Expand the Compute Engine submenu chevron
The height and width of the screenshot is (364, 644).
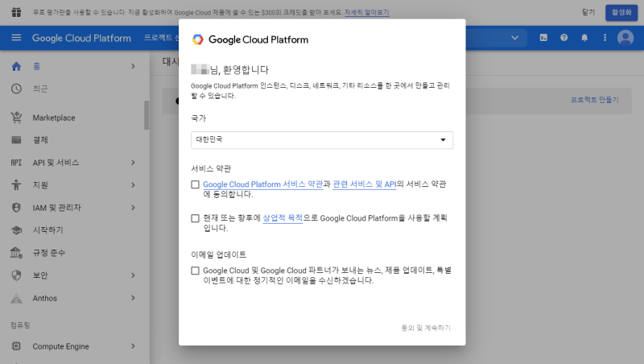[133, 346]
